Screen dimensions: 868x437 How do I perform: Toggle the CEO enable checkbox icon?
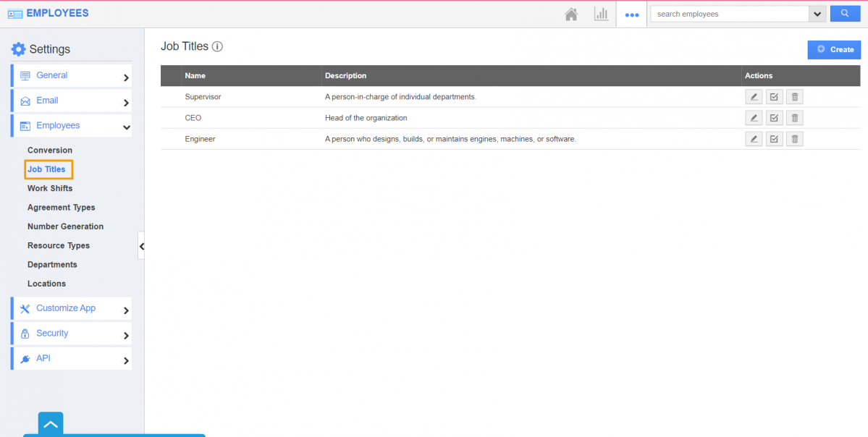(x=774, y=118)
